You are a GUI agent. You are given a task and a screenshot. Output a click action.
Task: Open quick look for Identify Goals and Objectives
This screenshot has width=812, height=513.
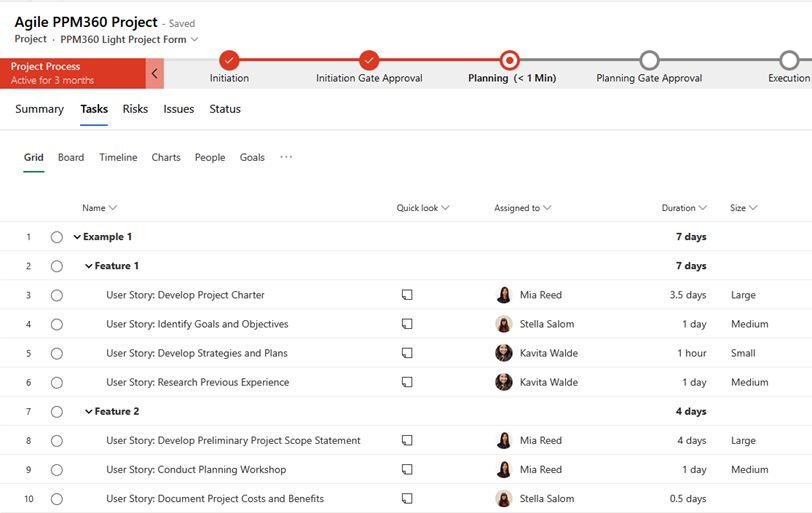tap(407, 324)
